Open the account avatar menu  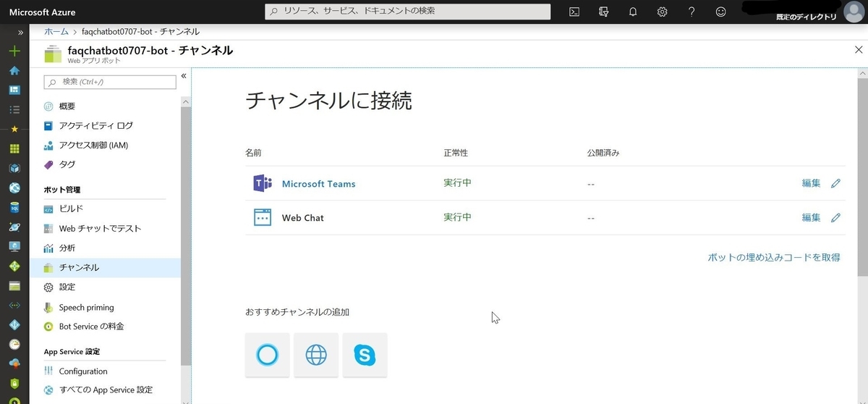click(854, 12)
